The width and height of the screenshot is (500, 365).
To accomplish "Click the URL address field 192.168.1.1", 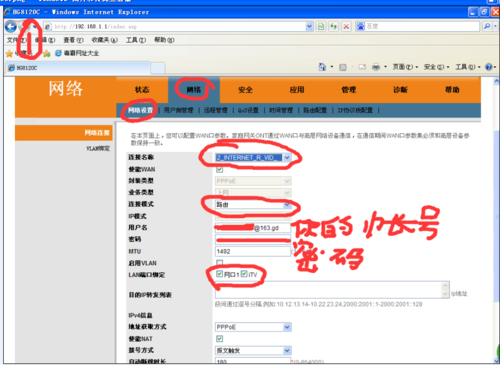I will coord(179,26).
